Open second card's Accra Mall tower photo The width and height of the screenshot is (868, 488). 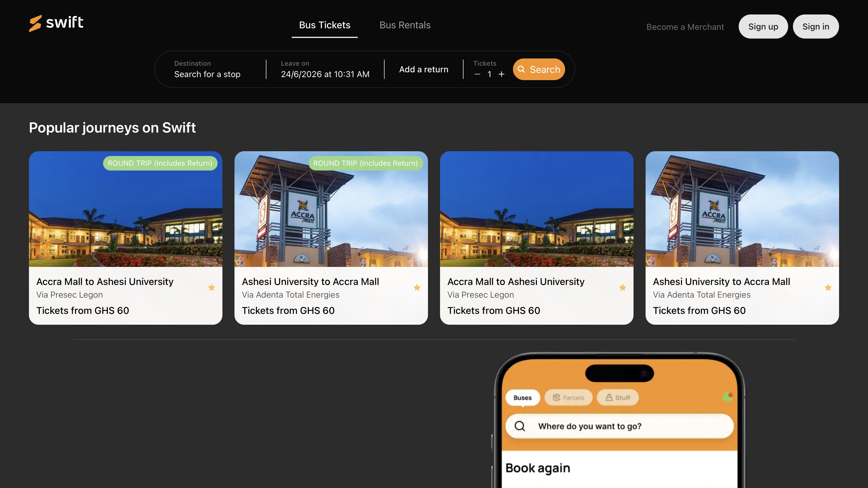pyautogui.click(x=331, y=209)
